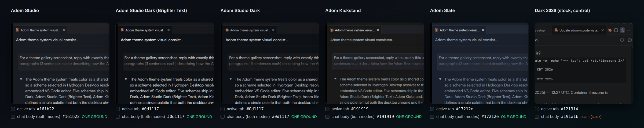Image resolution: width=644 pixels, height=128 pixels.
Task: Check 'active tab #161b22' under Adom Studio
Action: tap(13, 109)
